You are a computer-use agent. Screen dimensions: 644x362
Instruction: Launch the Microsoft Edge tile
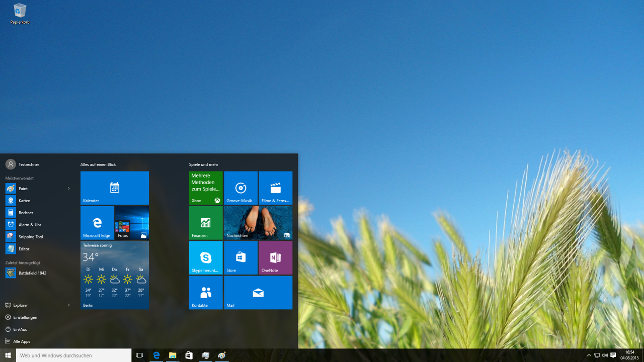pos(97,223)
